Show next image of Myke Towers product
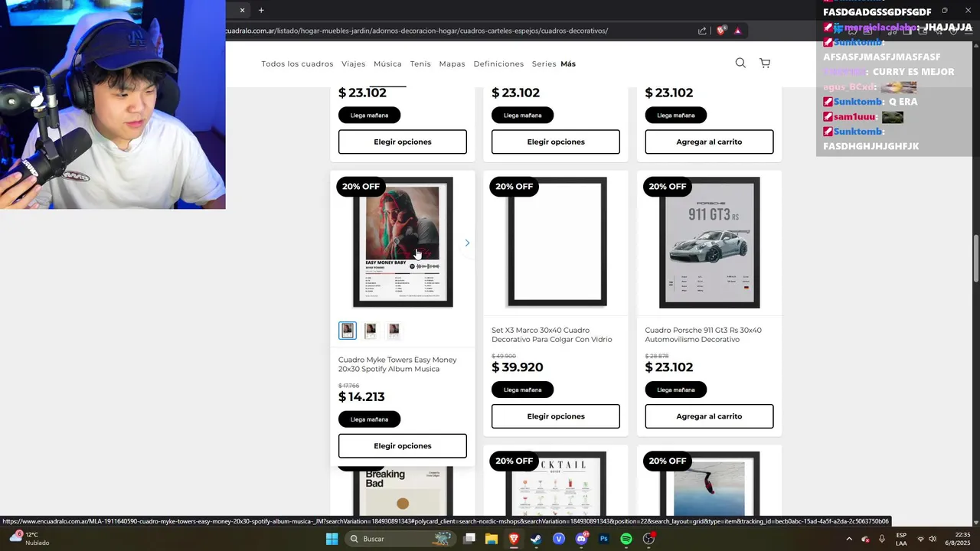Image resolution: width=980 pixels, height=551 pixels. 467,243
